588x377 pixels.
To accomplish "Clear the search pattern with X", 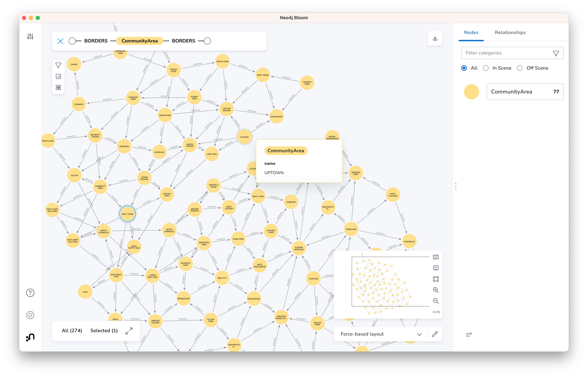I will click(x=60, y=41).
